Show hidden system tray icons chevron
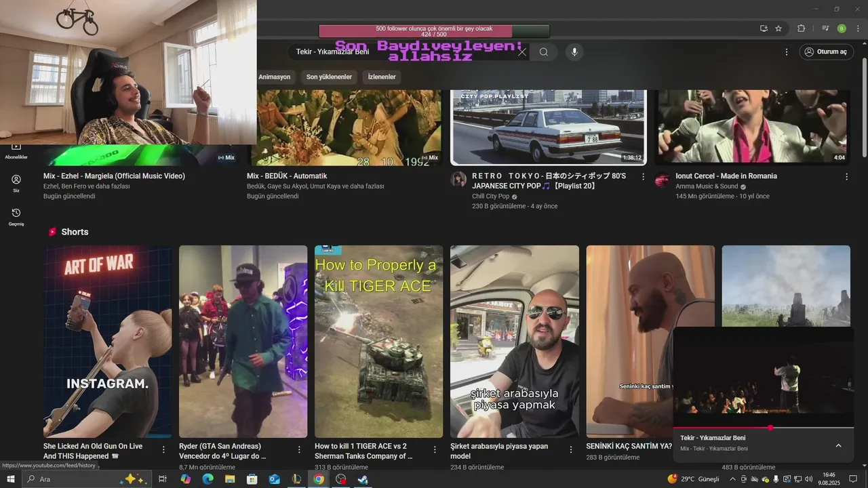This screenshot has width=868, height=488. 732,479
